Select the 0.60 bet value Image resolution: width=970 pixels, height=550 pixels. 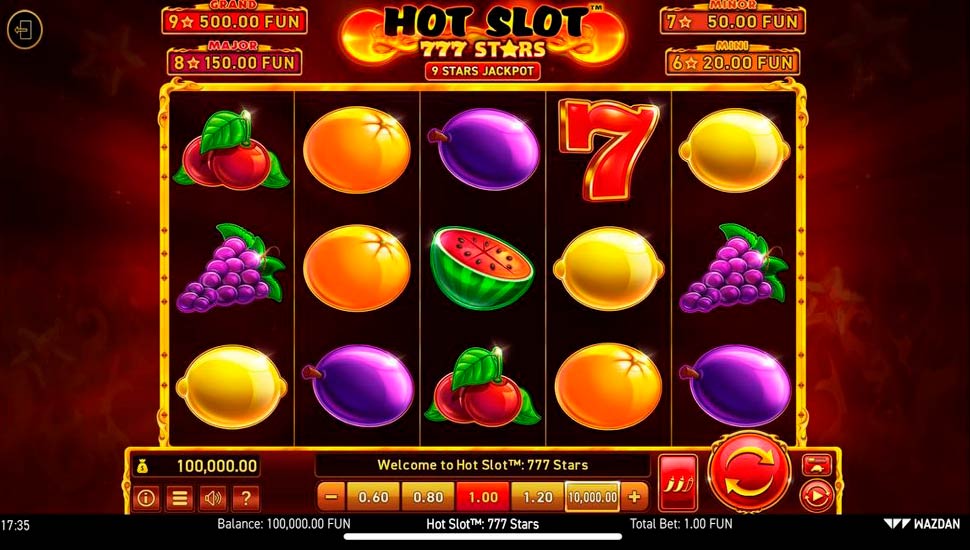pos(373,497)
